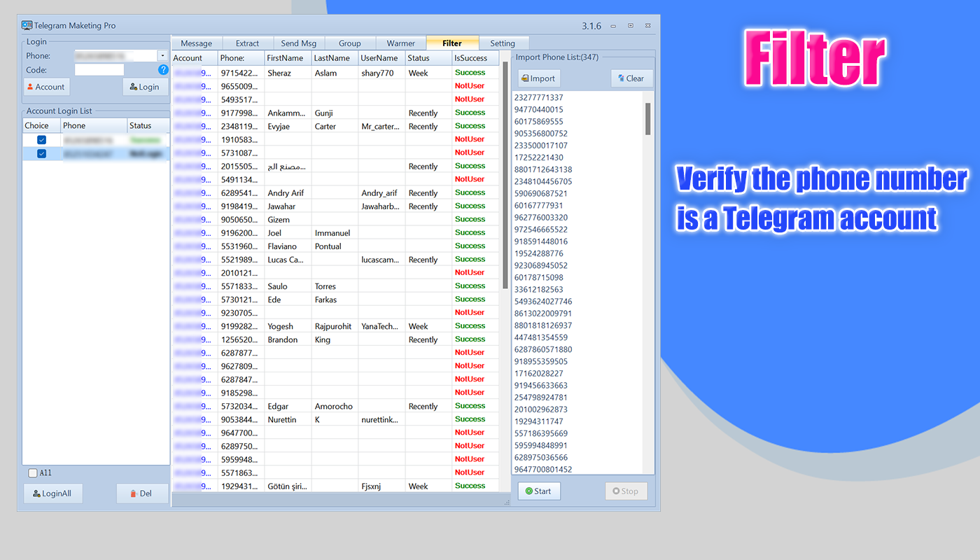Click the Brandon first name cell
The width and height of the screenshot is (980, 560).
click(x=288, y=339)
